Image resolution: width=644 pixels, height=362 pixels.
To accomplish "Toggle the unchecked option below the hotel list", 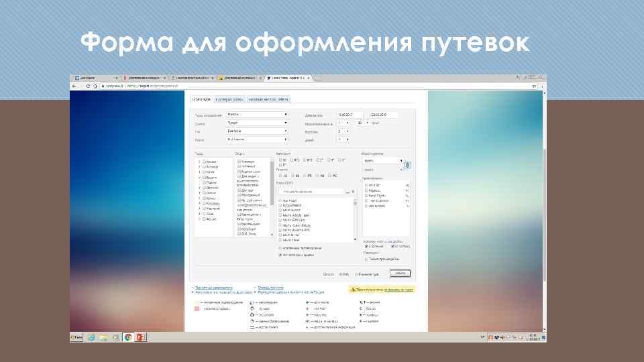I will [280, 248].
